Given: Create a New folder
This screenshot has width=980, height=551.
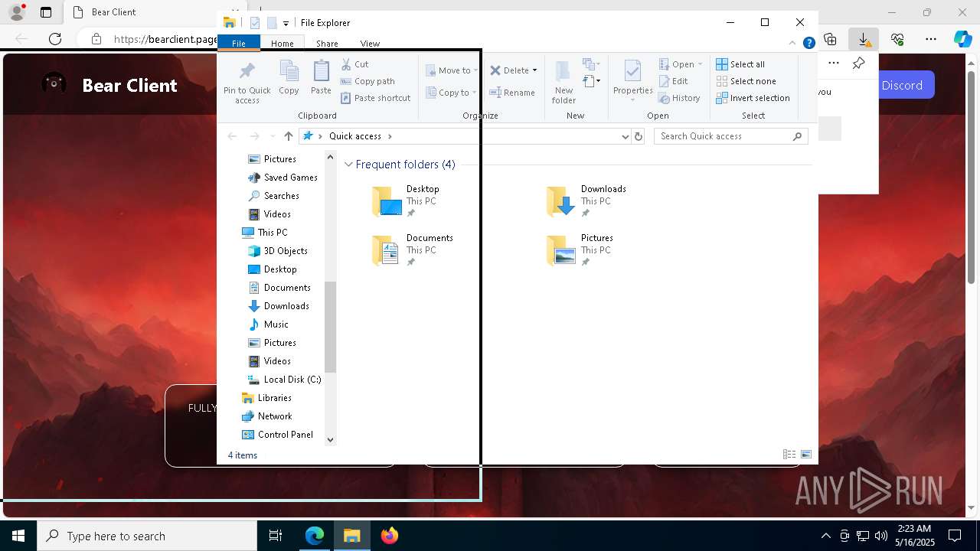Looking at the screenshot, I should [563, 82].
